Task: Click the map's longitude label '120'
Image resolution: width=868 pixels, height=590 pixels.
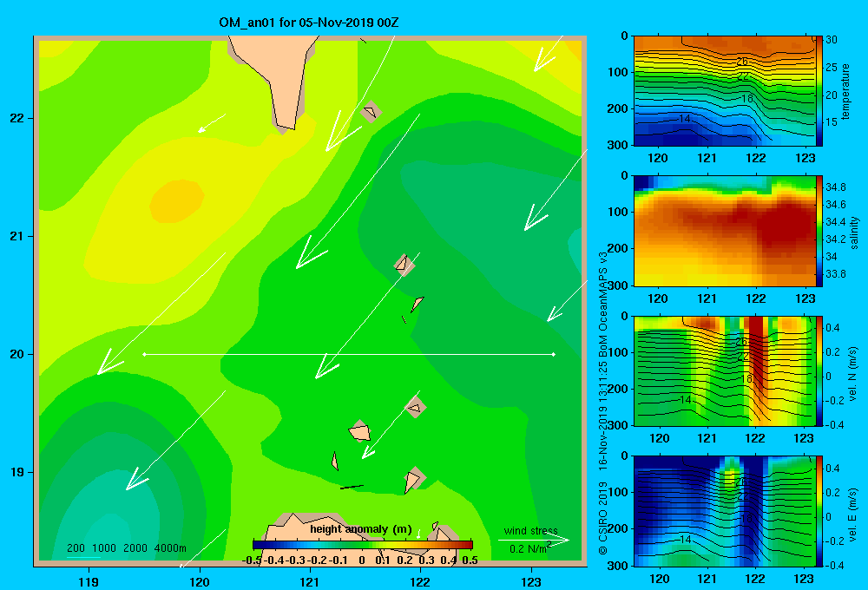Action: (x=200, y=581)
